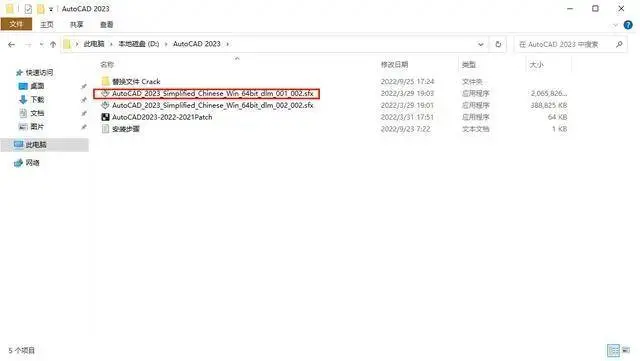Unpin 下载 using its pin icon
This screenshot has height=361, width=640.
click(x=84, y=100)
